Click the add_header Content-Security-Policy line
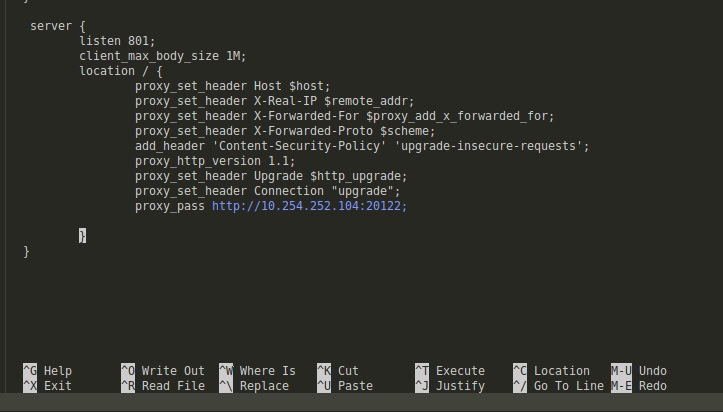Image resolution: width=723 pixels, height=412 pixels. (362, 146)
